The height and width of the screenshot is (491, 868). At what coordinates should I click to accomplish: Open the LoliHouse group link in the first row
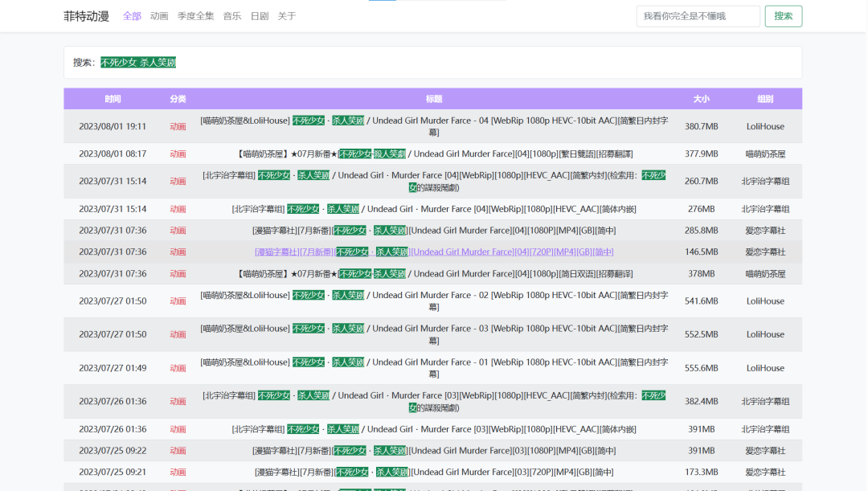pos(764,126)
